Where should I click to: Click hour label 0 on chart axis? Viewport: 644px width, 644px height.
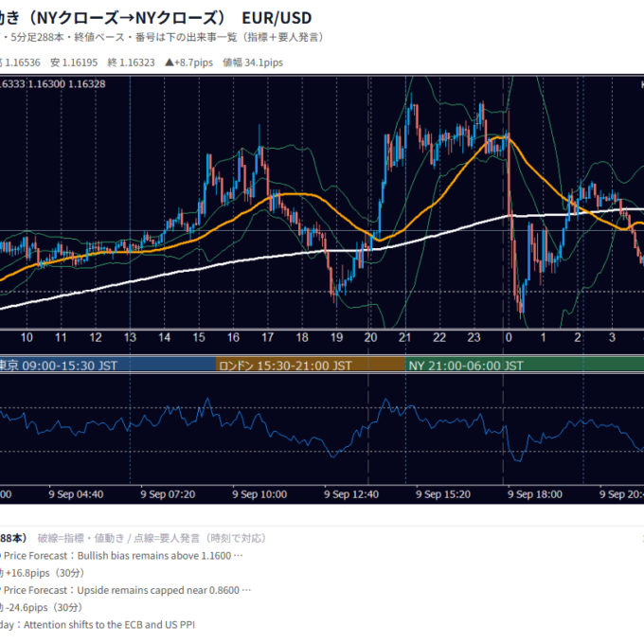tap(509, 337)
